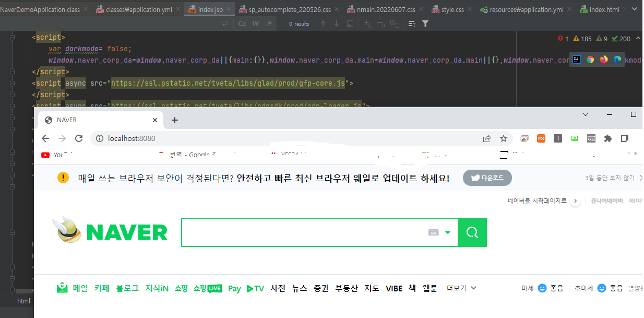Open find results in tool window icon
Viewport: 644px width, 318px height.
point(412,23)
